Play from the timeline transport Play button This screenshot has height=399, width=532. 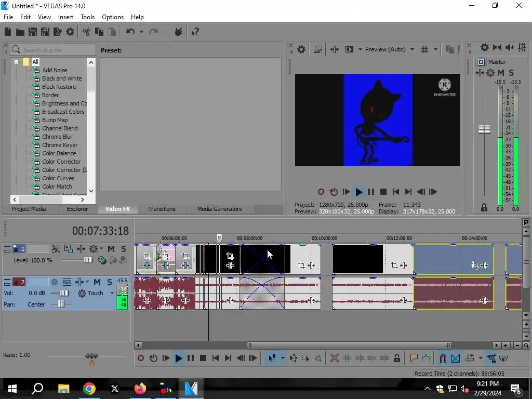click(x=178, y=358)
